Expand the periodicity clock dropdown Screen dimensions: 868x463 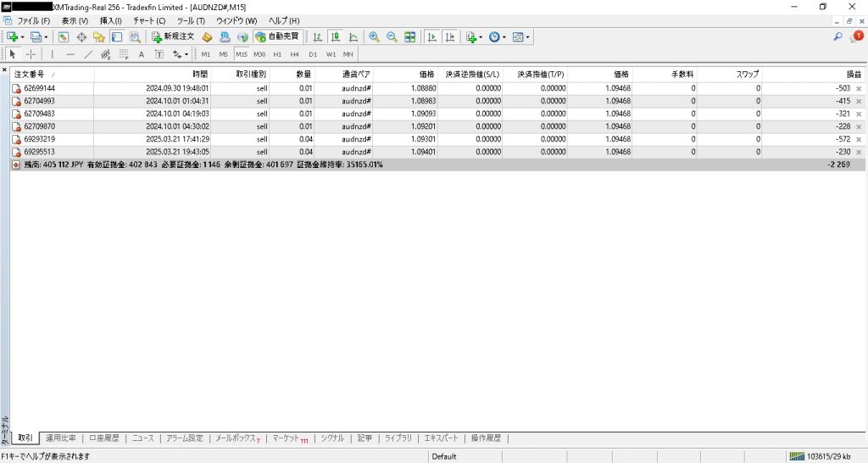(504, 37)
